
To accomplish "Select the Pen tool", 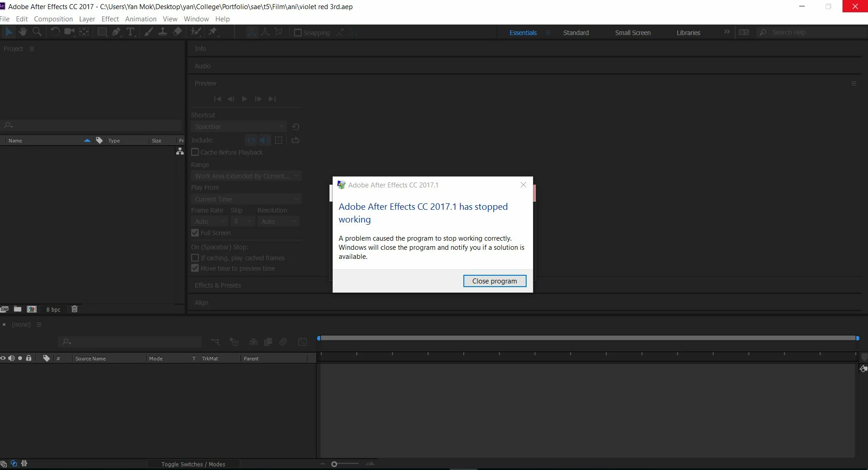I will pos(117,32).
